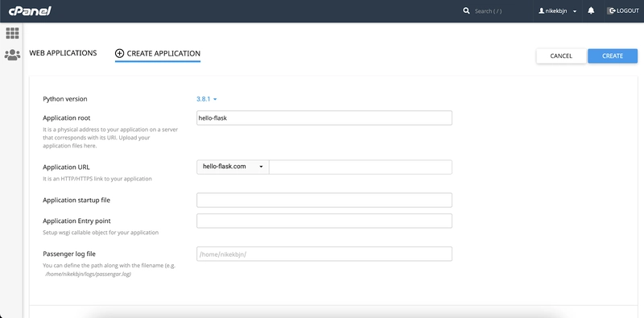Open the user manager people icon
The width and height of the screenshot is (644, 318).
[x=12, y=55]
